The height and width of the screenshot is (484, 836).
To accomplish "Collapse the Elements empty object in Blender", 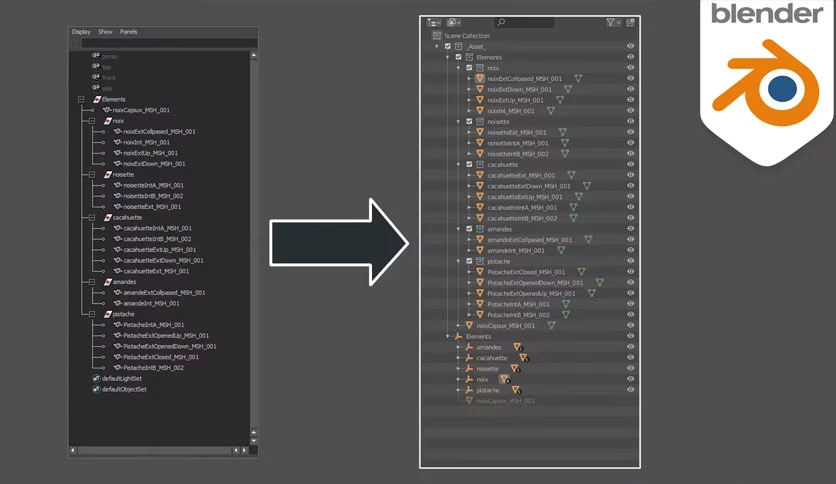I will click(x=448, y=336).
